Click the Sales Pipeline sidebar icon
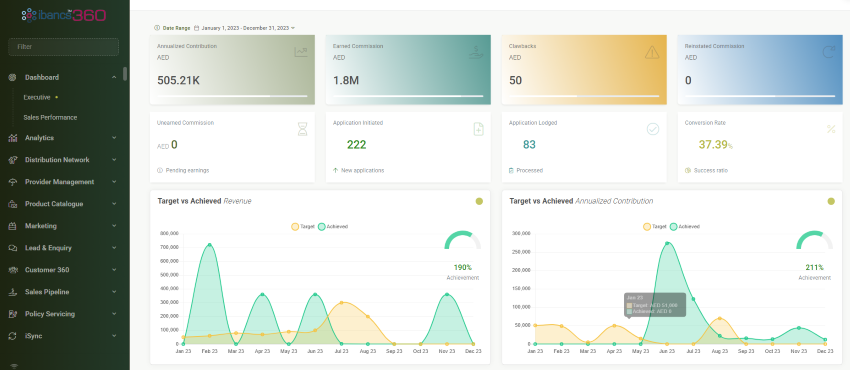Viewport: 850px width, 370px height. pyautogui.click(x=12, y=292)
